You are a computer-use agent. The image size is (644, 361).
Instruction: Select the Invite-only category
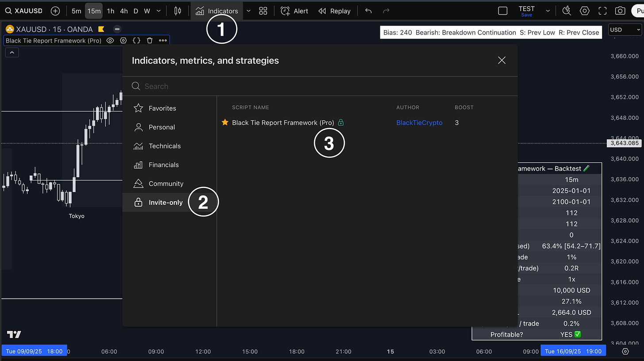point(169,203)
